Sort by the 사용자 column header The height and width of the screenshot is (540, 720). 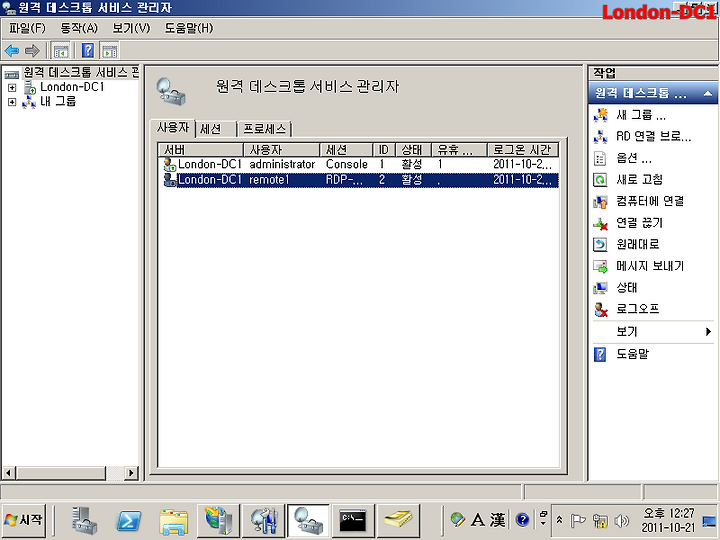coord(281,150)
